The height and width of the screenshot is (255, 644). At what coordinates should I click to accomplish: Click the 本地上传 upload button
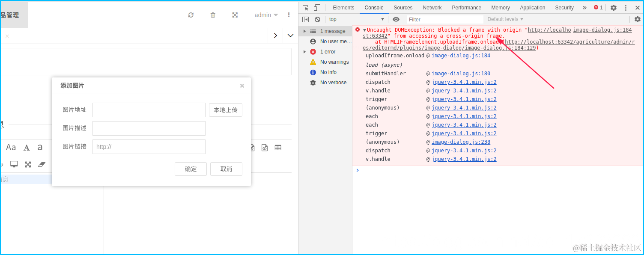(x=226, y=110)
